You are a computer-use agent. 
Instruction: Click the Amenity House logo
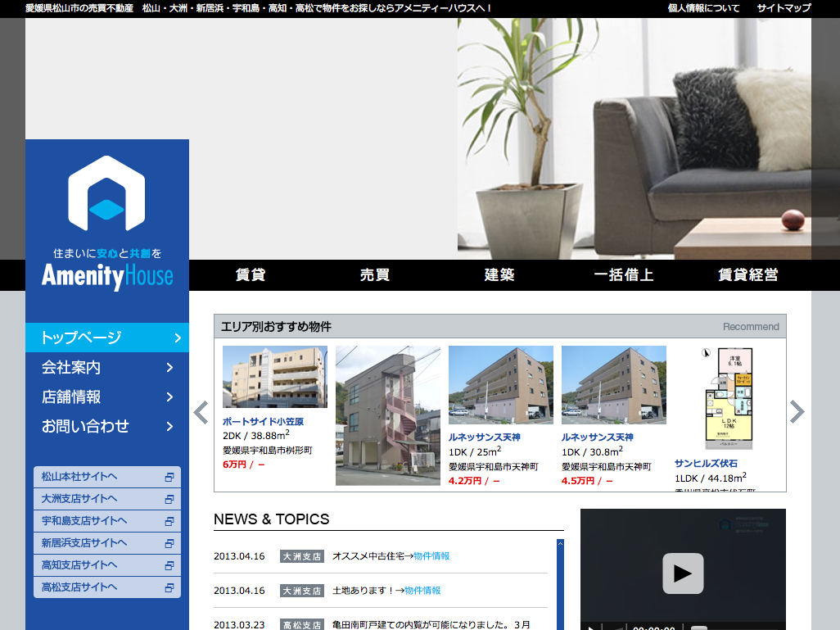106,222
